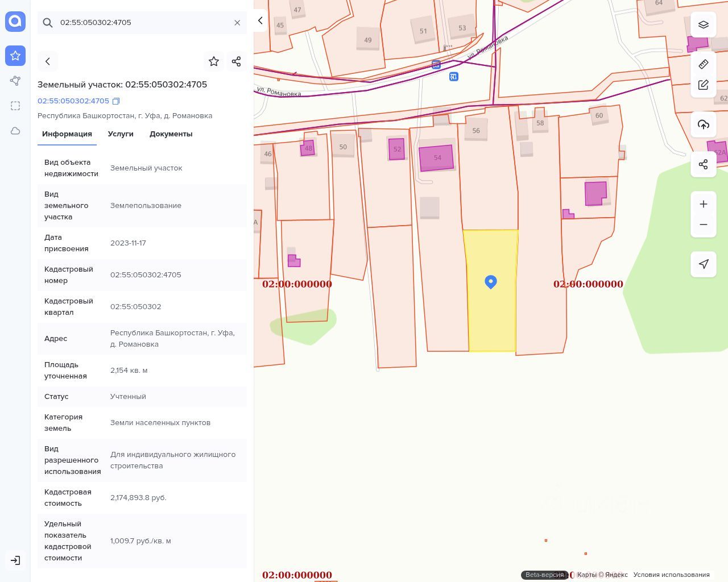The height and width of the screenshot is (582, 728).
Task: Go back with the left arrow button
Action: click(48, 61)
